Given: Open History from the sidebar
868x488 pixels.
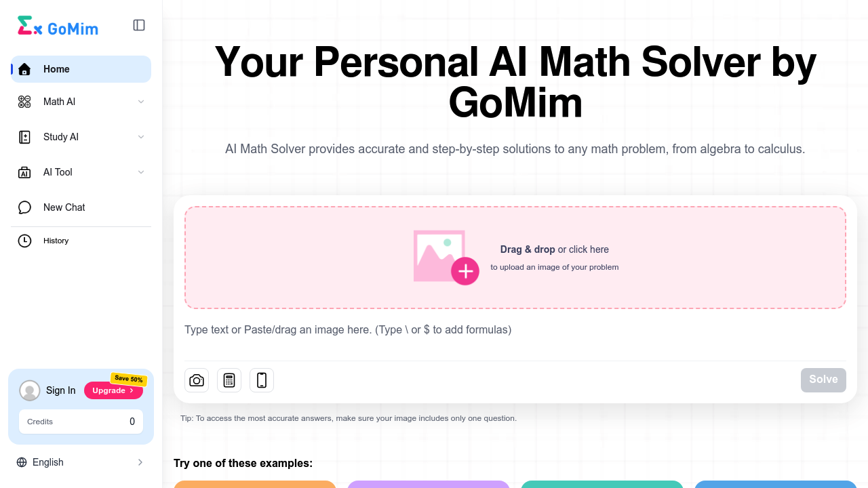Looking at the screenshot, I should click(56, 241).
